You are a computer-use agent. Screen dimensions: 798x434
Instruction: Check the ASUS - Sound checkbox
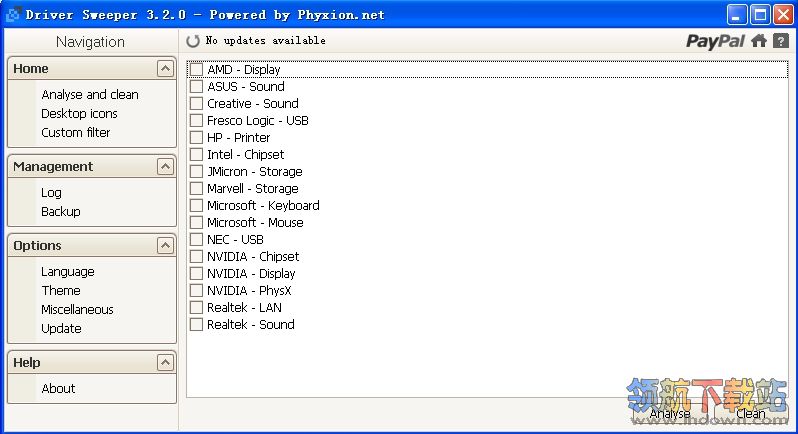(x=196, y=86)
